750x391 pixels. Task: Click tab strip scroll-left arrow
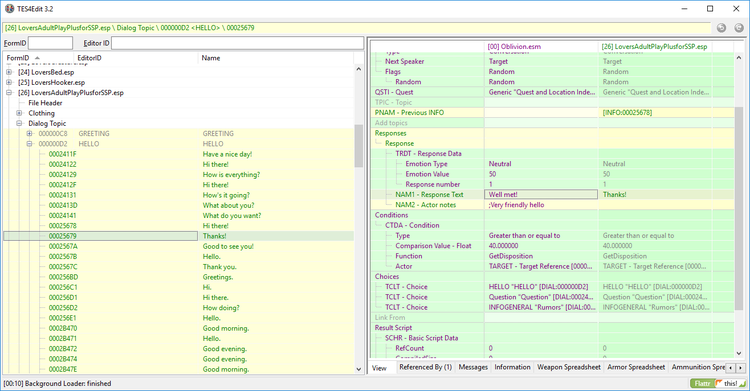[x=730, y=368]
